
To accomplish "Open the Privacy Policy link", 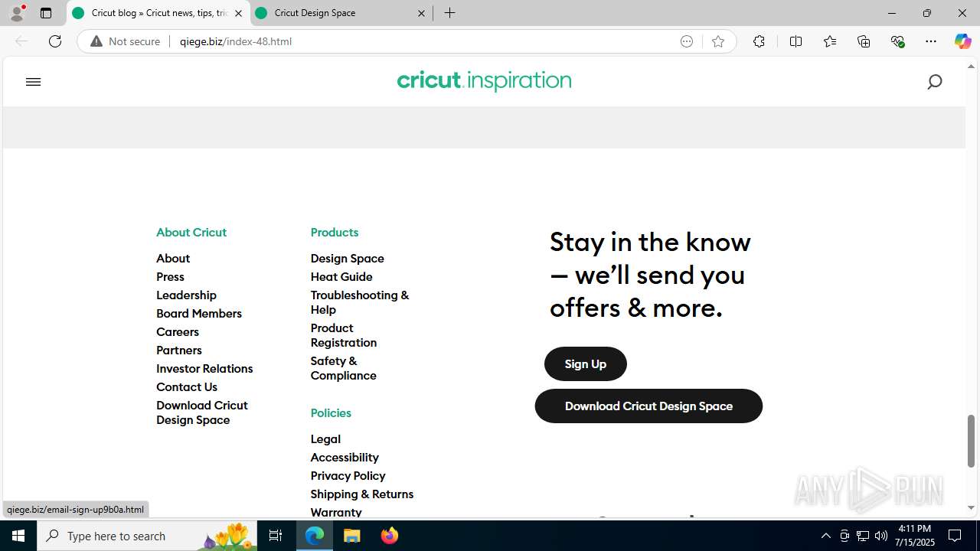I will [x=348, y=476].
